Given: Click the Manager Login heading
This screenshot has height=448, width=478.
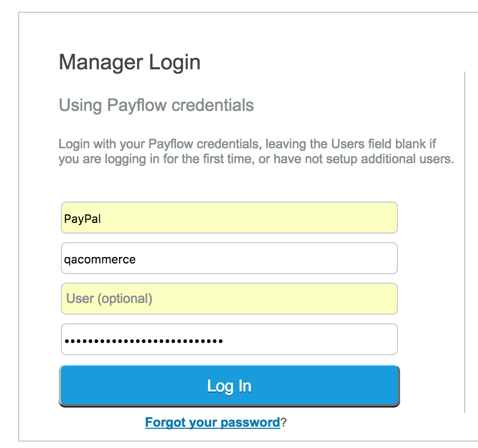Looking at the screenshot, I should (130, 62).
